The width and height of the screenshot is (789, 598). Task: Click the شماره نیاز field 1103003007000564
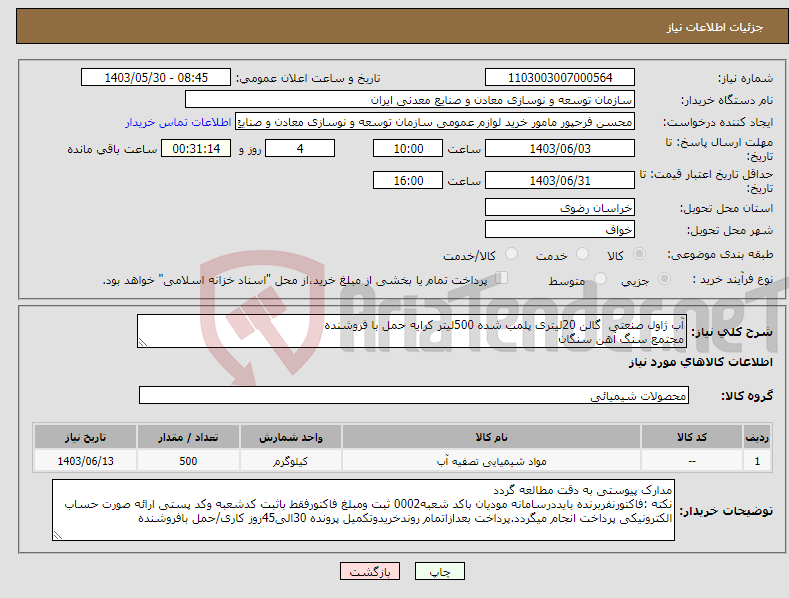coord(560,78)
